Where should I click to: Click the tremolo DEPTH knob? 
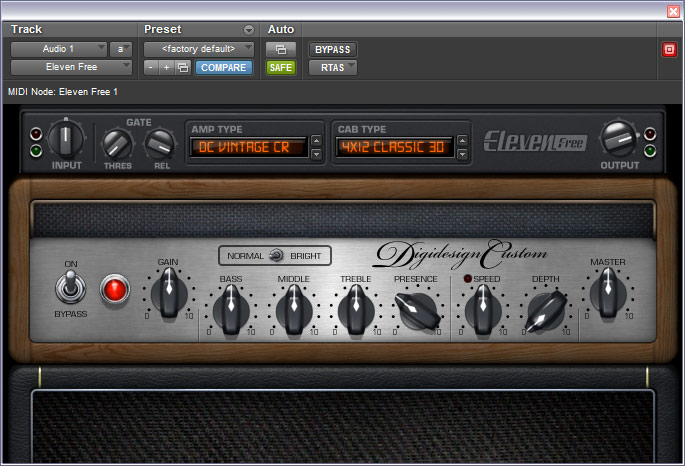coord(546,311)
